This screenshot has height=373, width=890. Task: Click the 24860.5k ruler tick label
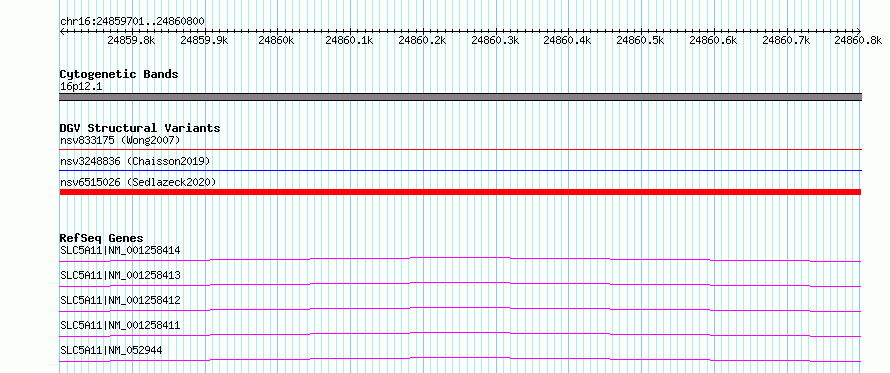coord(640,40)
